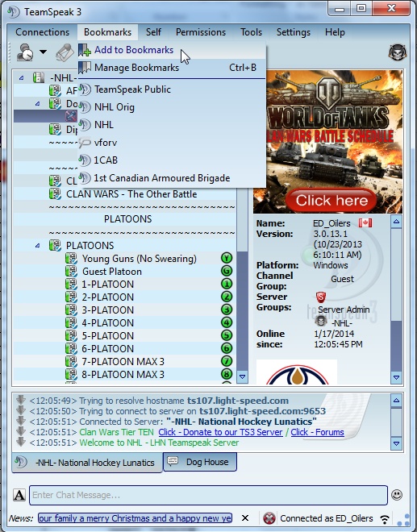Select the PLATOONS channel
This screenshot has height=532, width=417.
tap(90, 245)
